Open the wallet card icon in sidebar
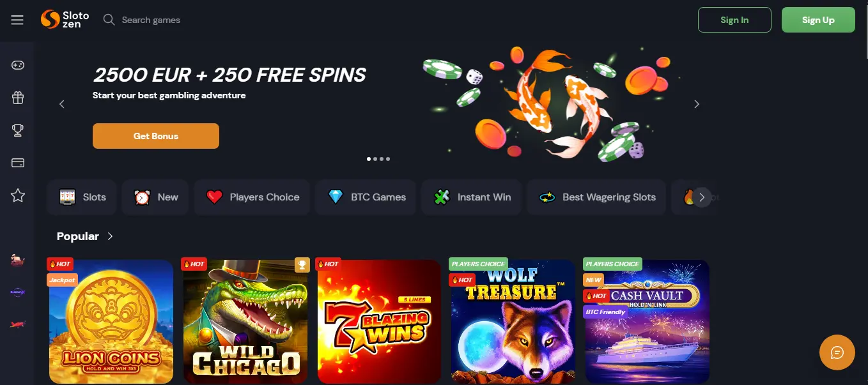This screenshot has width=868, height=385. (18, 163)
